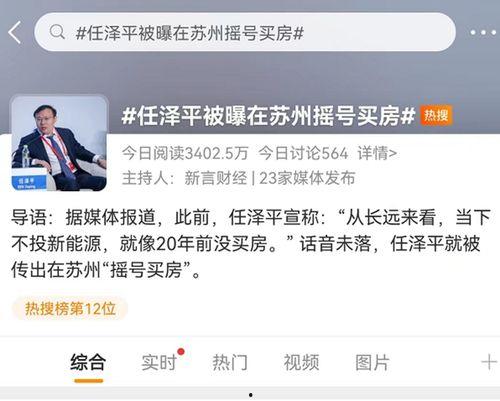The height and width of the screenshot is (401, 500).
Task: View 23家媒体发布 media list
Action: pyautogui.click(x=307, y=178)
